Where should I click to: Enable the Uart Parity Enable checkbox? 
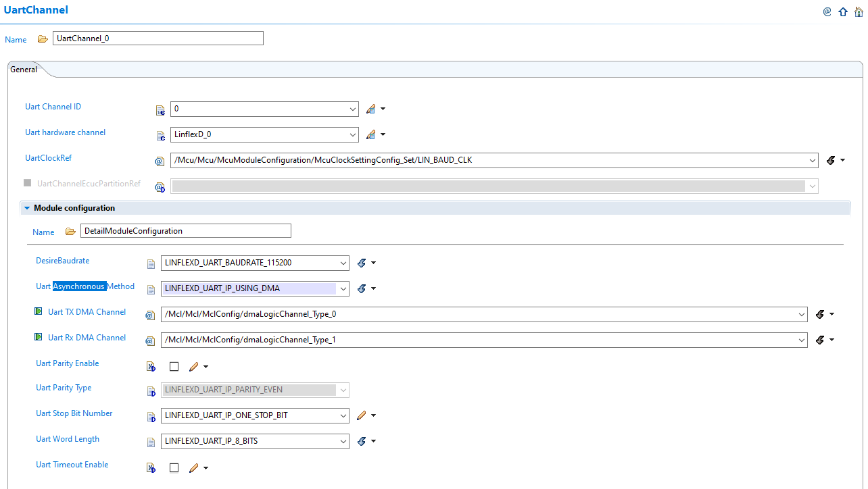pos(174,366)
